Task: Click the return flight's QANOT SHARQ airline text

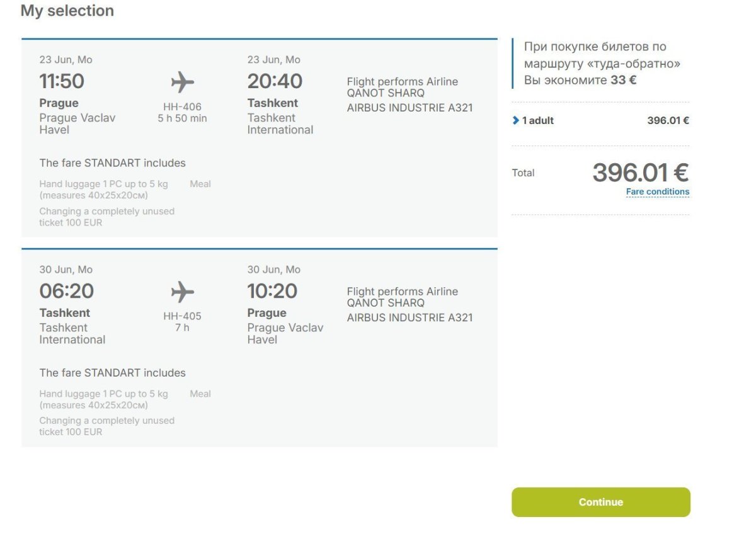Action: point(386,303)
